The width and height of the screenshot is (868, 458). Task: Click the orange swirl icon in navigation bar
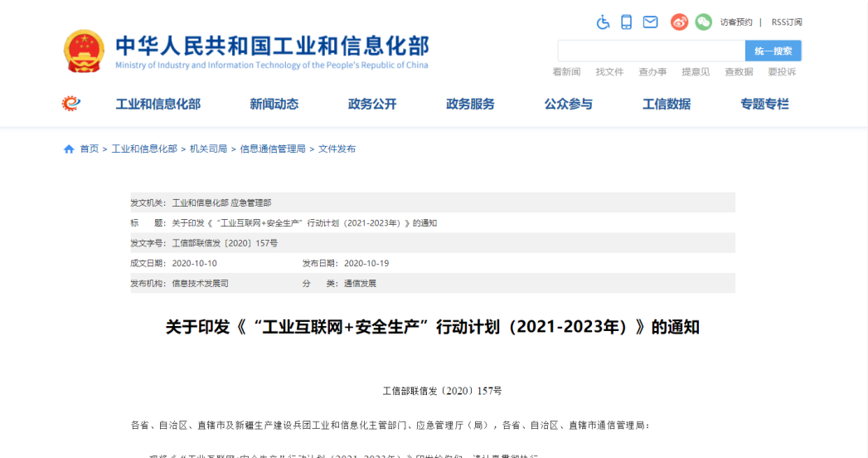coord(70,104)
